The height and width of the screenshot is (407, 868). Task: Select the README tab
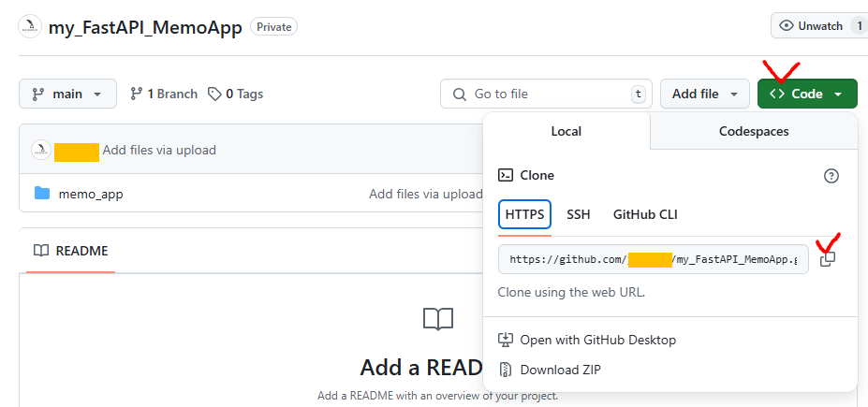click(x=71, y=251)
